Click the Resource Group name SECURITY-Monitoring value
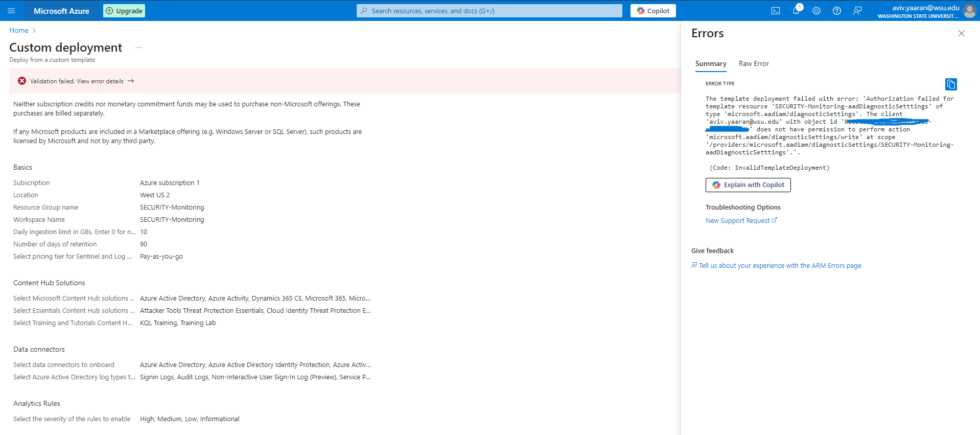This screenshot has width=980, height=435. [x=172, y=208]
